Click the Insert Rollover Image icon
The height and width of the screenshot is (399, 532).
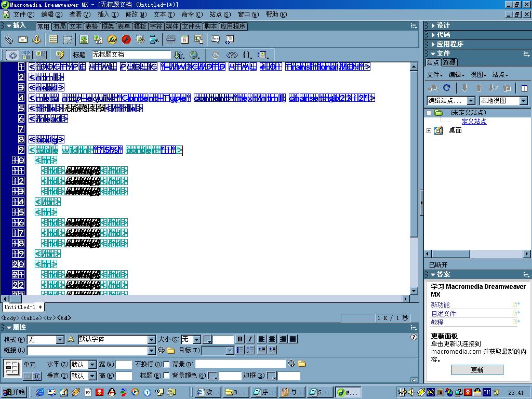(x=140, y=39)
